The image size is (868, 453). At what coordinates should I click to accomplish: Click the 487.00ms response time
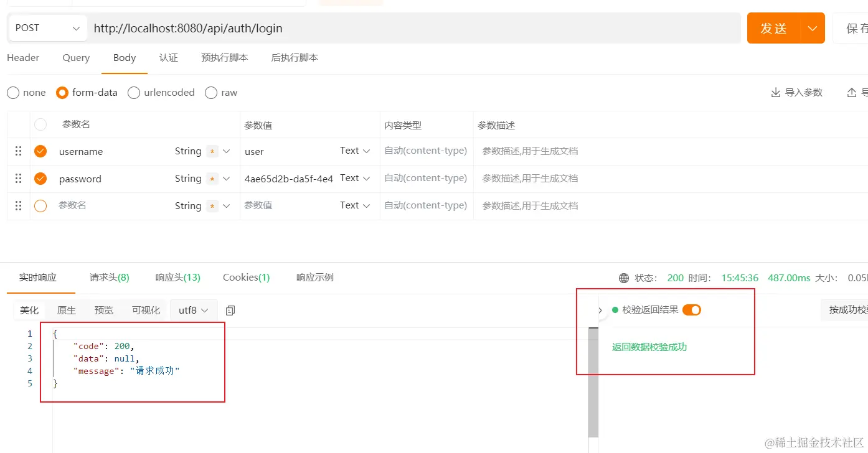pyautogui.click(x=789, y=278)
